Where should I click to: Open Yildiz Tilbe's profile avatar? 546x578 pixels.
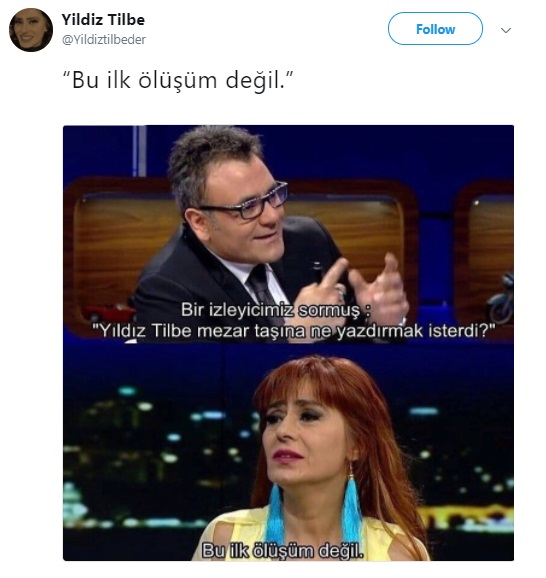(31, 30)
